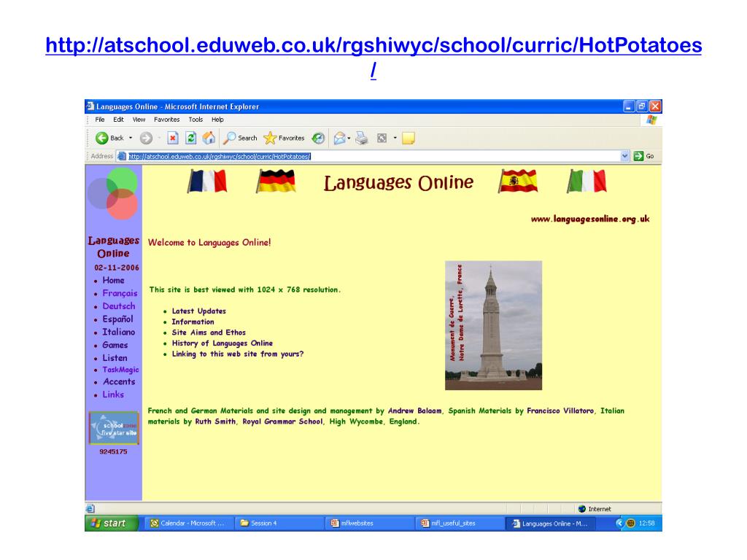Click the Andrew Balaam name link
The image size is (747, 560).
(414, 411)
